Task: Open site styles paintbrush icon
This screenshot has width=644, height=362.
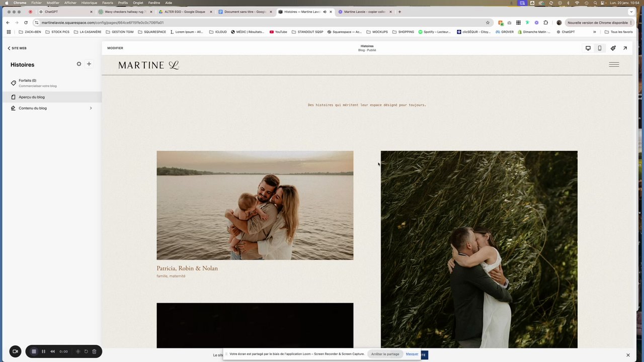Action: coord(613,48)
